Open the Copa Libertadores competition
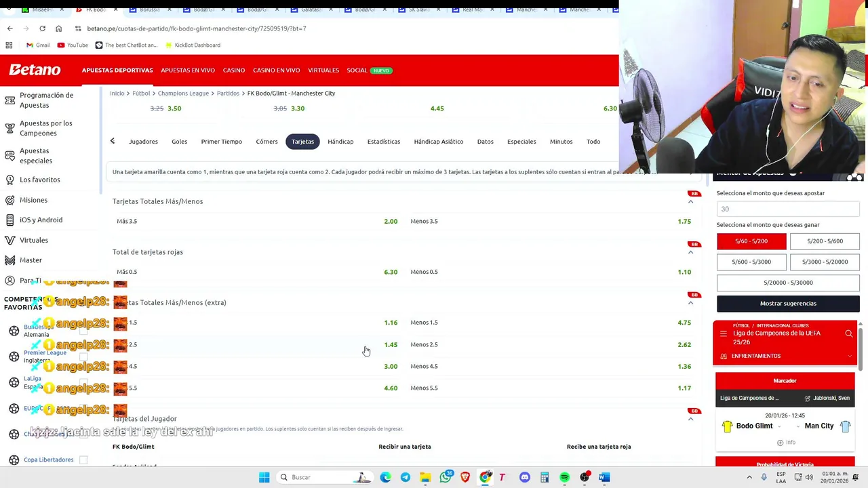 click(48, 460)
